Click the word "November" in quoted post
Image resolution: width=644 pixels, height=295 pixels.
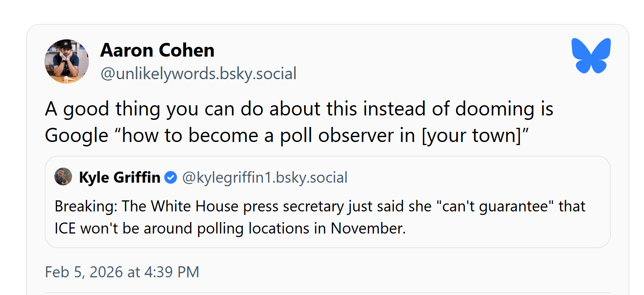[x=367, y=229]
